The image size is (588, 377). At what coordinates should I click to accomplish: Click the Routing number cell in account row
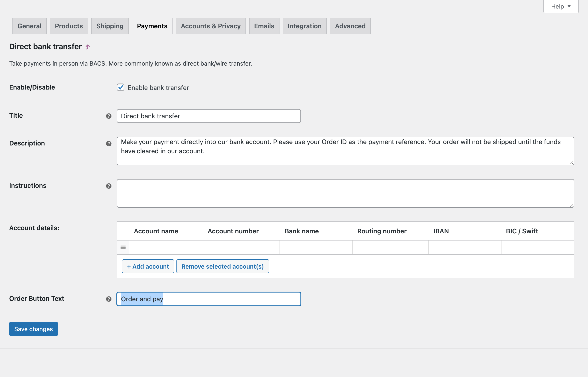391,247
